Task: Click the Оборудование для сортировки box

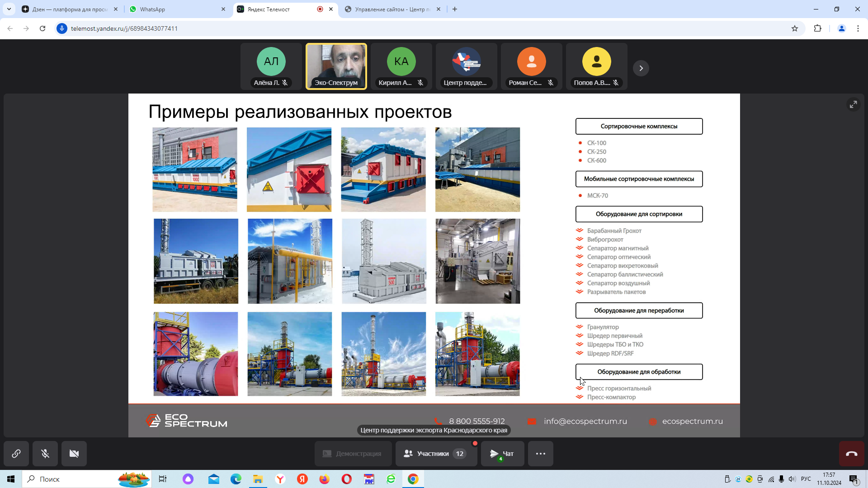Action: (x=639, y=214)
